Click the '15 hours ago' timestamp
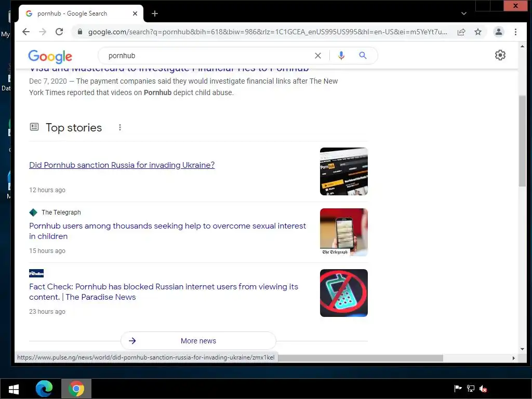 pos(47,251)
